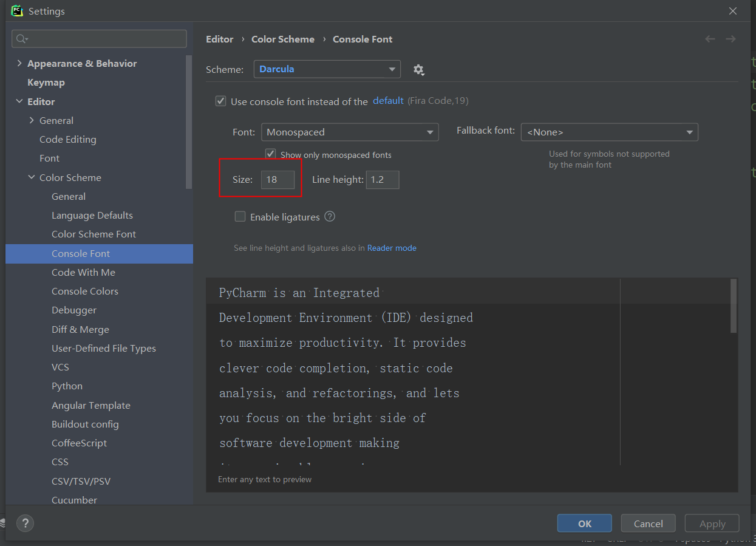This screenshot has height=546, width=756.
Task: Click the Apply button
Action: click(x=712, y=524)
